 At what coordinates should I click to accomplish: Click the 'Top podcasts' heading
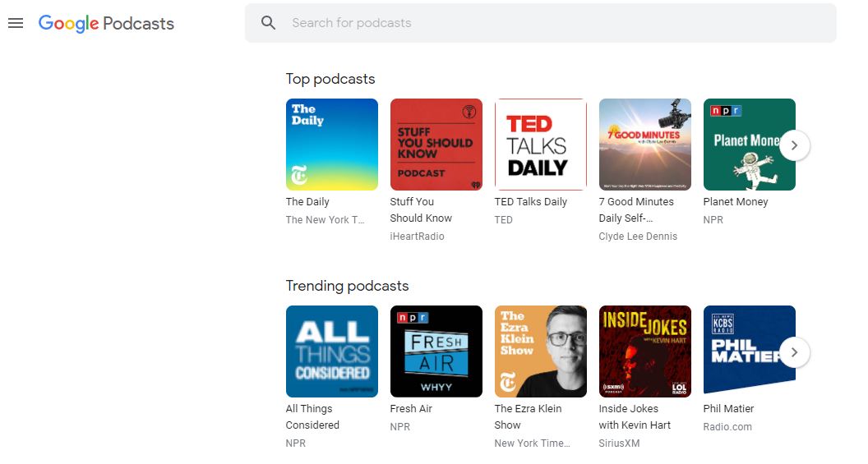click(330, 79)
